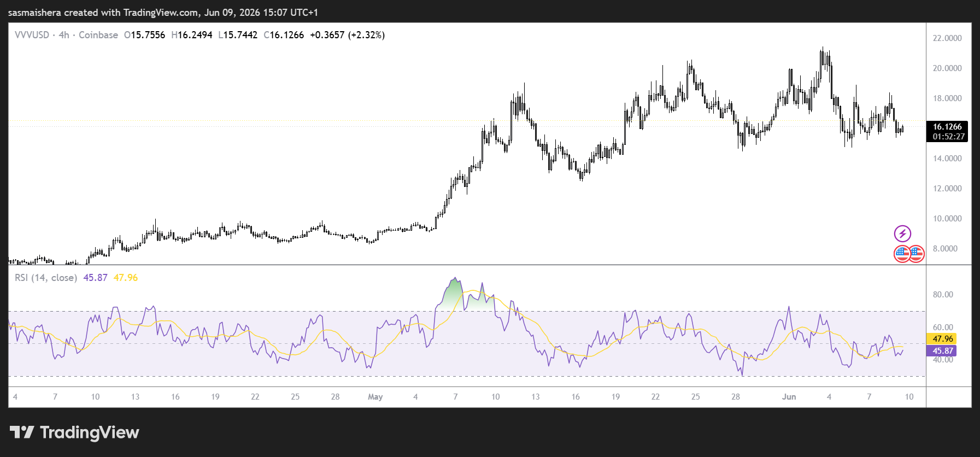Click the TradingView logo at the bottom

point(74,432)
